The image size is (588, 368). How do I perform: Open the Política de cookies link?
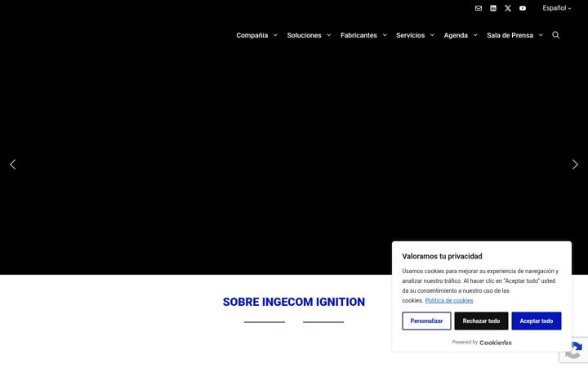coord(449,300)
